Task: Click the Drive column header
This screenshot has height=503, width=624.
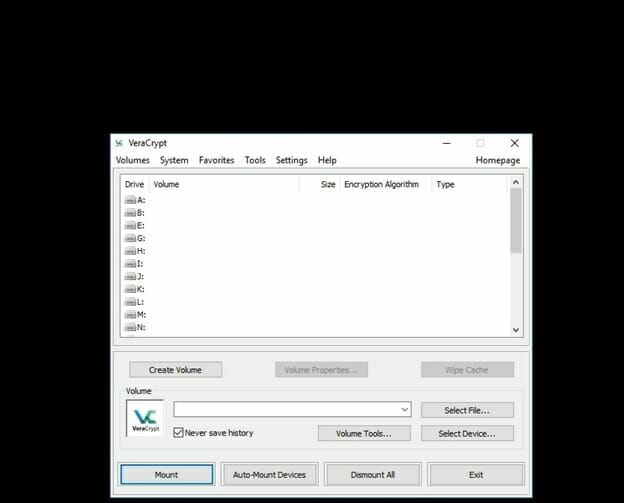Action: (x=135, y=184)
